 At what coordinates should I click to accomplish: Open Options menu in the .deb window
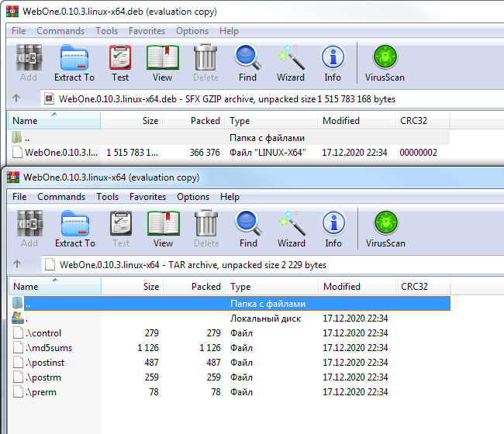click(192, 31)
